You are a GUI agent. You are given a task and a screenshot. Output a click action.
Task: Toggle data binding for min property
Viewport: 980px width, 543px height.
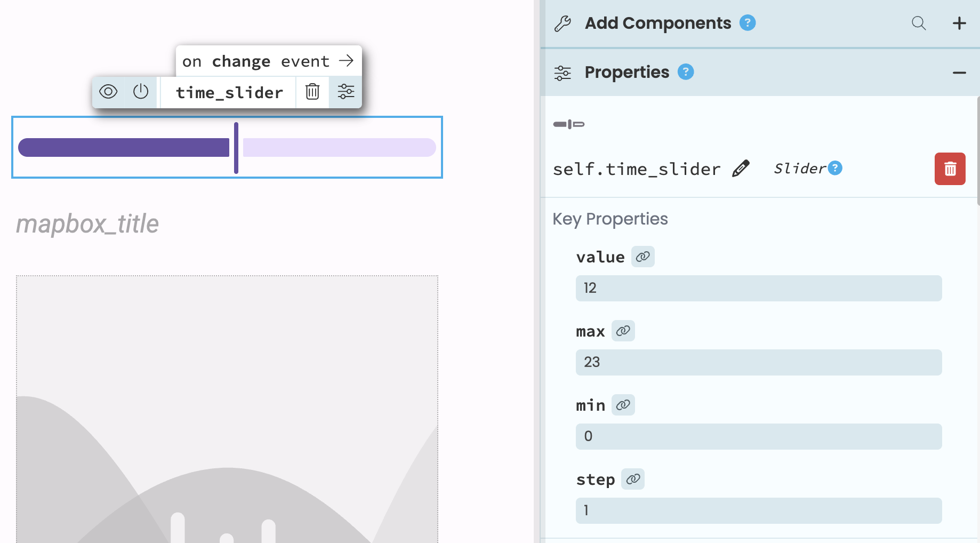coord(623,405)
